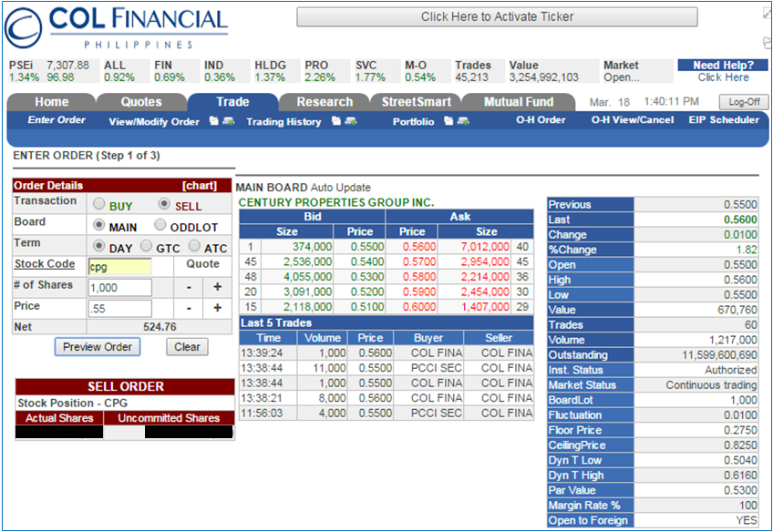Increase price with the plus button
This screenshot has height=532, width=773.
tap(217, 309)
